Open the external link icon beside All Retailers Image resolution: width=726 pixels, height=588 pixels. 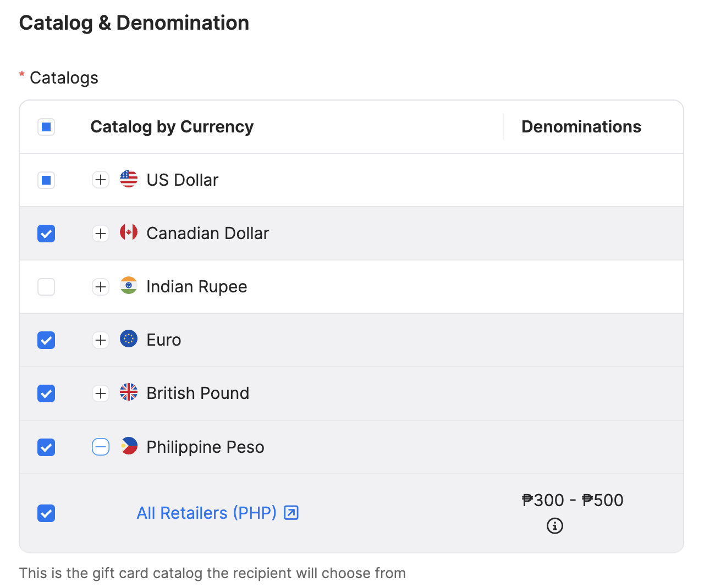[291, 512]
